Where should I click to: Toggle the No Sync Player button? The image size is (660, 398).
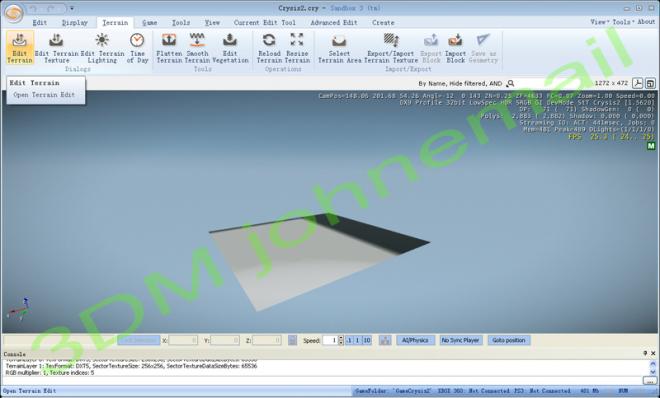[x=460, y=340]
